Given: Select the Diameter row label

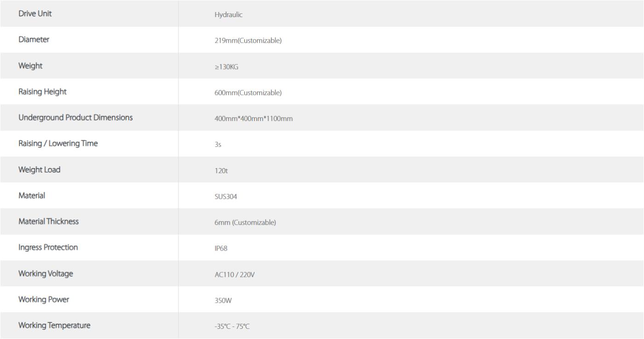Looking at the screenshot, I should tap(34, 40).
